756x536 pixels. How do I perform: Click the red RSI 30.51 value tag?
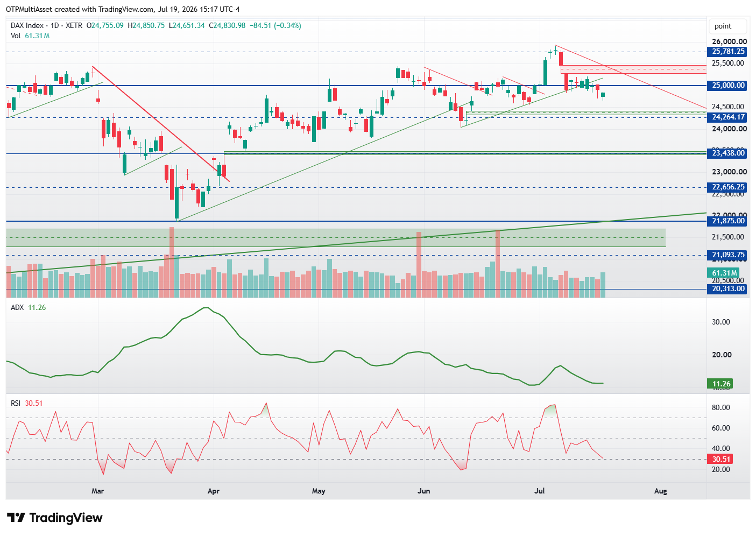[721, 459]
